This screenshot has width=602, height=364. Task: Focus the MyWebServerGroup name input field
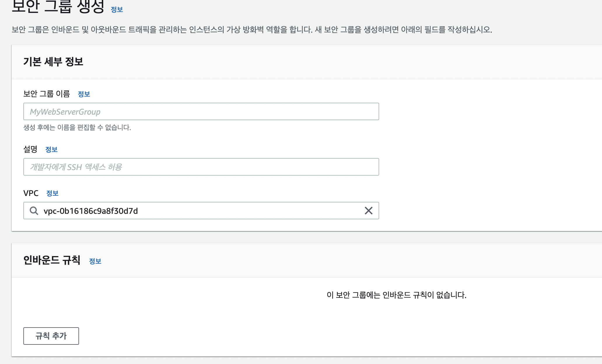point(201,111)
